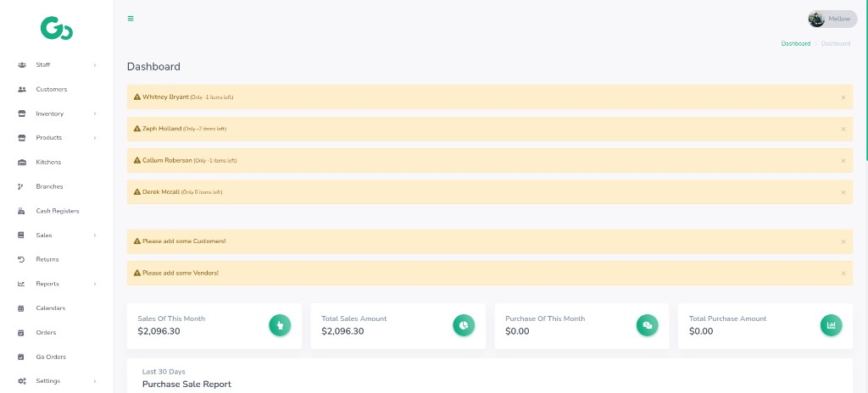The image size is (868, 393).
Task: Click green Dashboard breadcrumb link
Action: coord(795,43)
